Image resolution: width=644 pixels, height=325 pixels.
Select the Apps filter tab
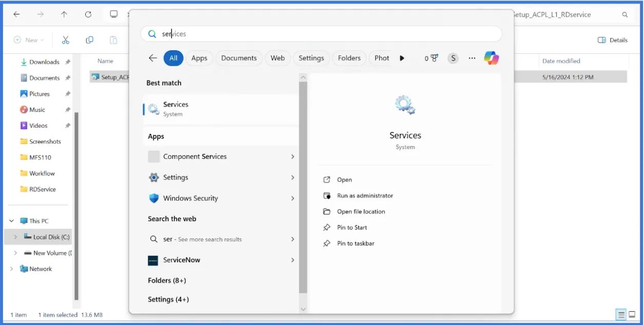click(x=199, y=58)
